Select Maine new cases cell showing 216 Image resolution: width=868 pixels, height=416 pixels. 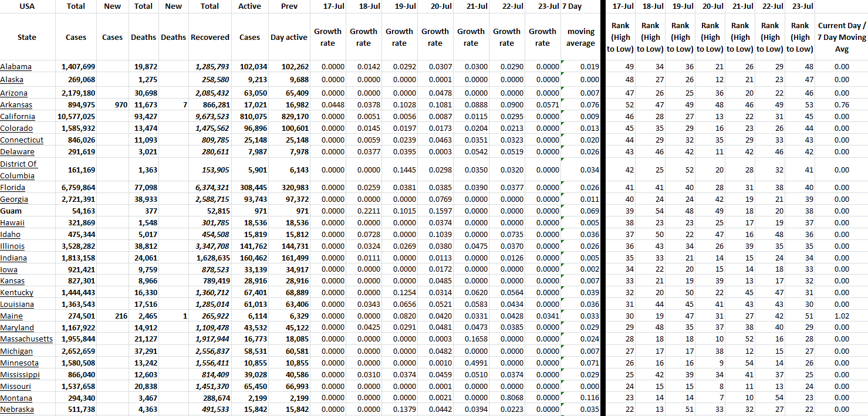click(x=112, y=316)
